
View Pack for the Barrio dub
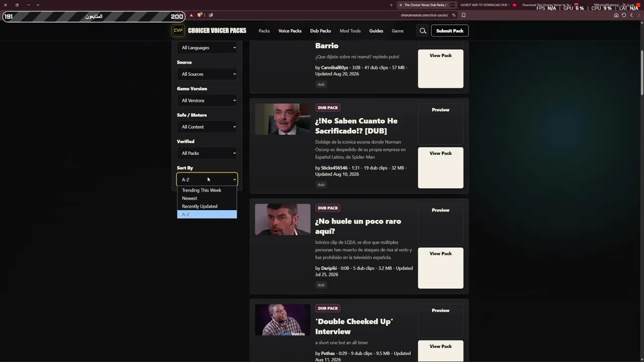click(441, 68)
